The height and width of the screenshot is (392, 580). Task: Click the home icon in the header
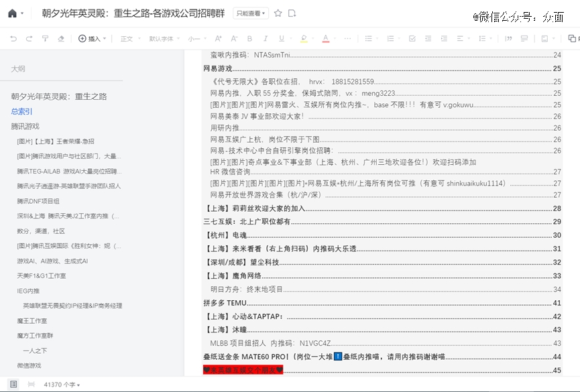pos(12,13)
